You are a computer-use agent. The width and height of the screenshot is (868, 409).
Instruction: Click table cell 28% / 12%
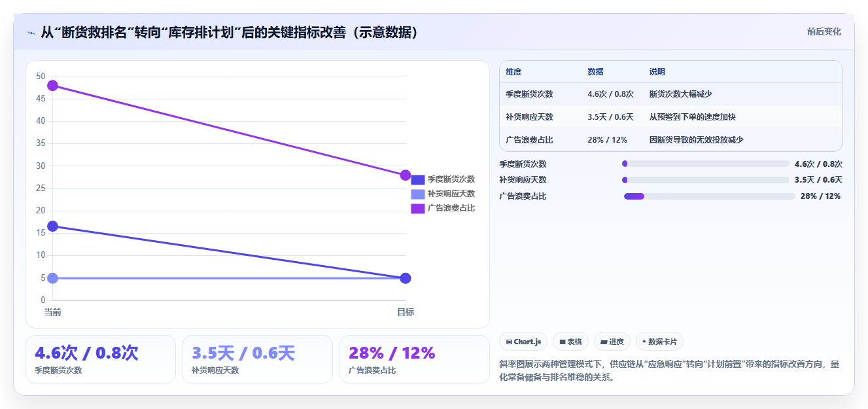point(608,140)
